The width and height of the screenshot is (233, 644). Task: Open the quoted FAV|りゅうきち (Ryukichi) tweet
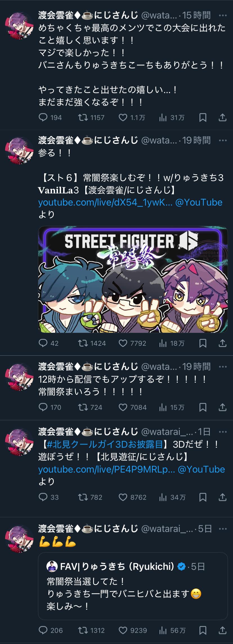133,586
